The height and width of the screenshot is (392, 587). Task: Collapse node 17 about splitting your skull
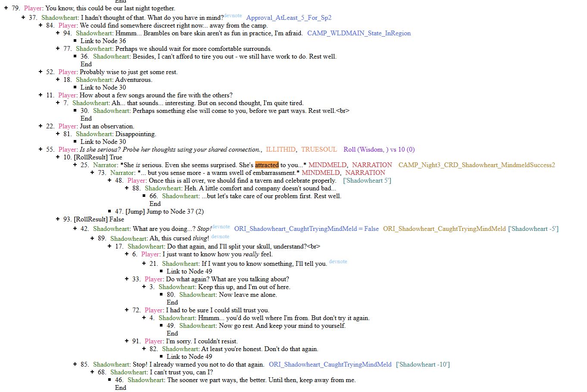109,246
